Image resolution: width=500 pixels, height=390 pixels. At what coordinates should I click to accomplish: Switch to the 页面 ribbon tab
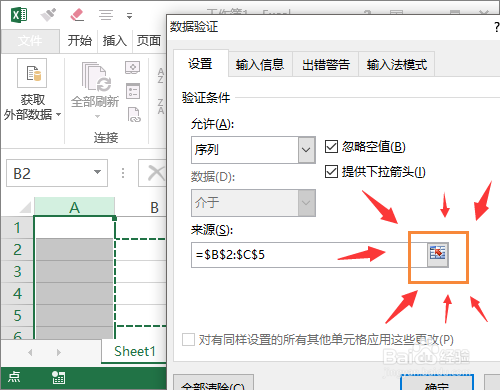pos(149,41)
